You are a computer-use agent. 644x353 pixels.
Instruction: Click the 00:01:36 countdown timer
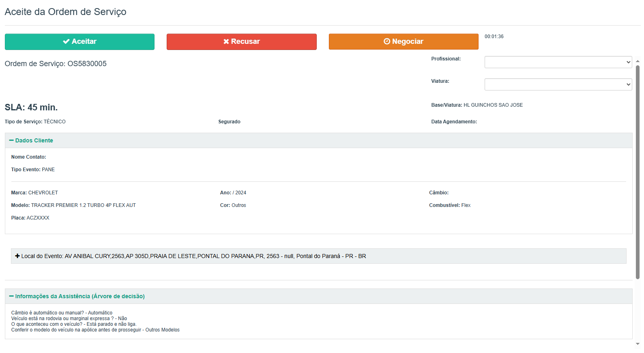(x=494, y=37)
